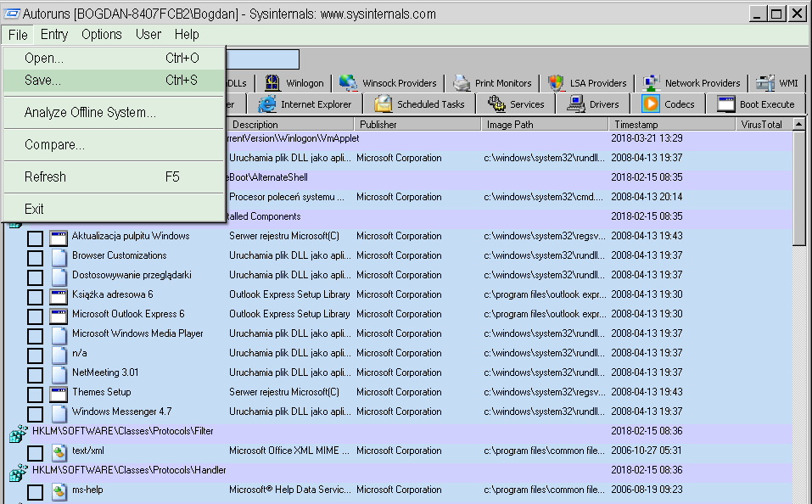Click the window icon beside Themes Setup

(x=59, y=394)
